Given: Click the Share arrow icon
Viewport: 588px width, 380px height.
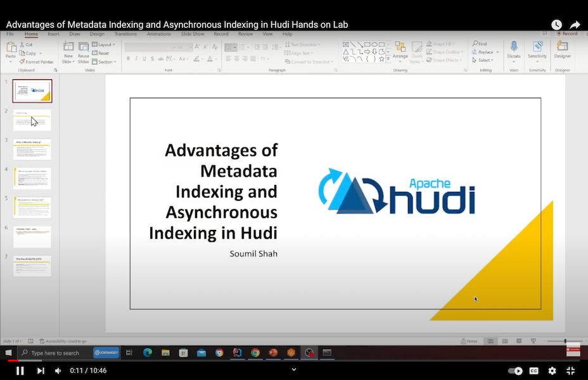Looking at the screenshot, I should click(x=575, y=25).
